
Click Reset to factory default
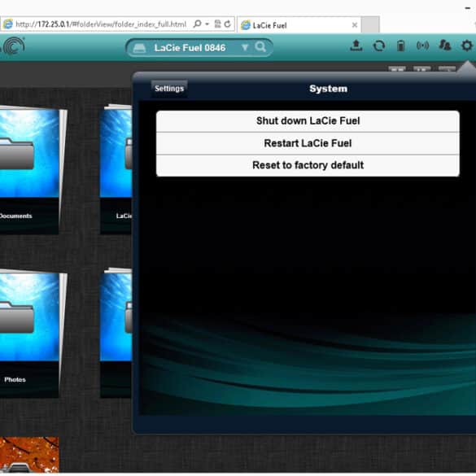[308, 165]
